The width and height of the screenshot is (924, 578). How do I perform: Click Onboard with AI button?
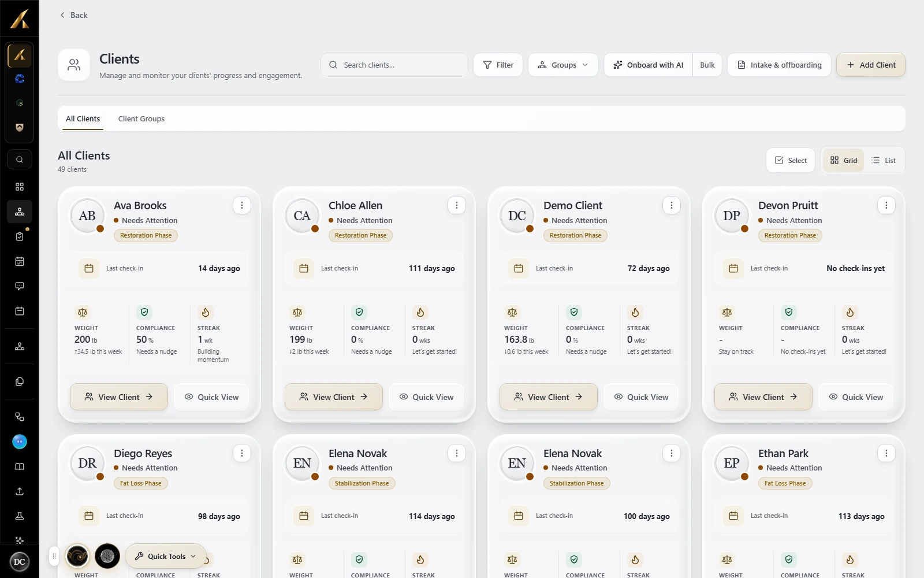coord(648,65)
